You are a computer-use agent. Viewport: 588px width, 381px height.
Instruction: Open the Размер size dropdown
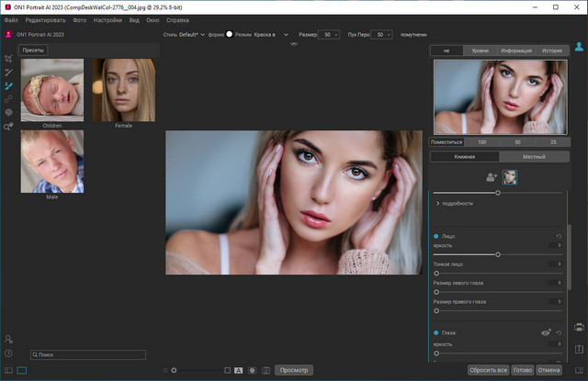coord(329,34)
